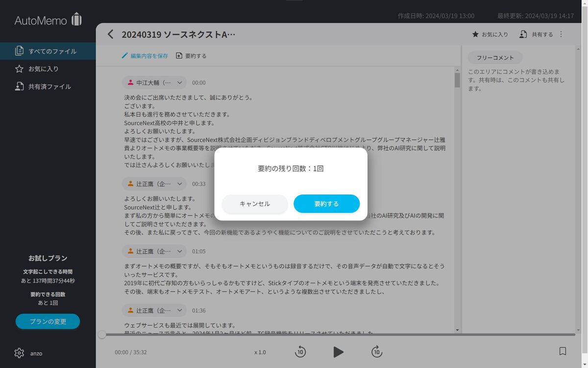Open settings gear icon next to anzo
Viewport: 588px width, 368px height.
(19, 353)
